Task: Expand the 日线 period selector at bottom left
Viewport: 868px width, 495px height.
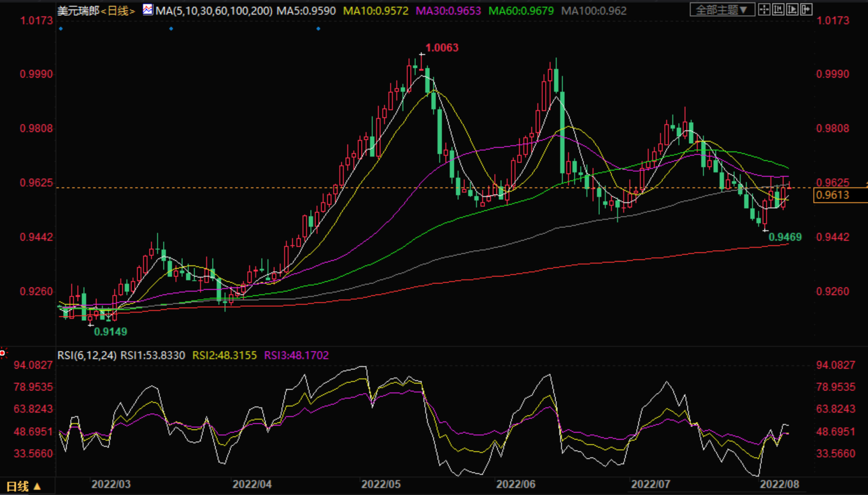Action: [23, 486]
